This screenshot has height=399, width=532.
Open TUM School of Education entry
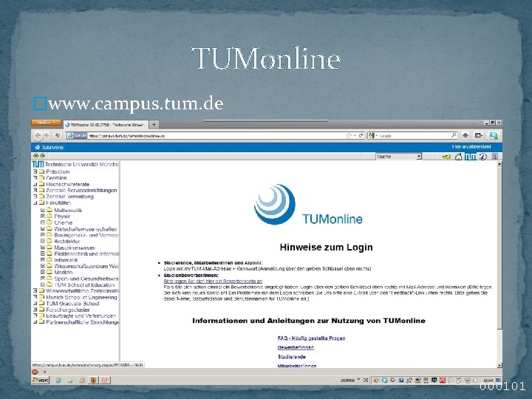(x=84, y=284)
